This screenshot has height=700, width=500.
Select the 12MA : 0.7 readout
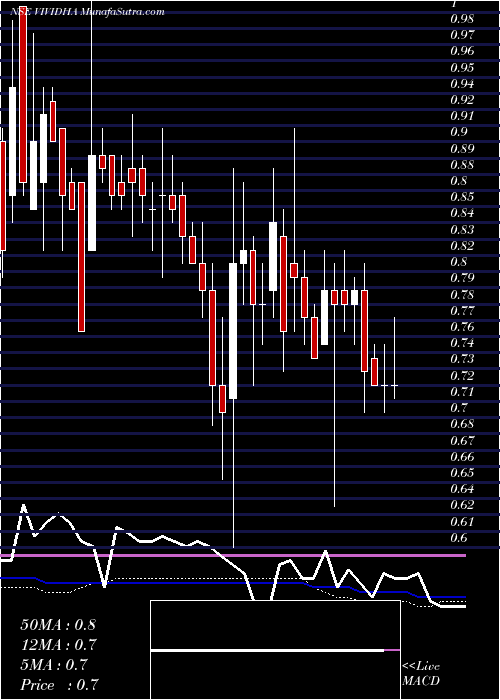pos(58,645)
